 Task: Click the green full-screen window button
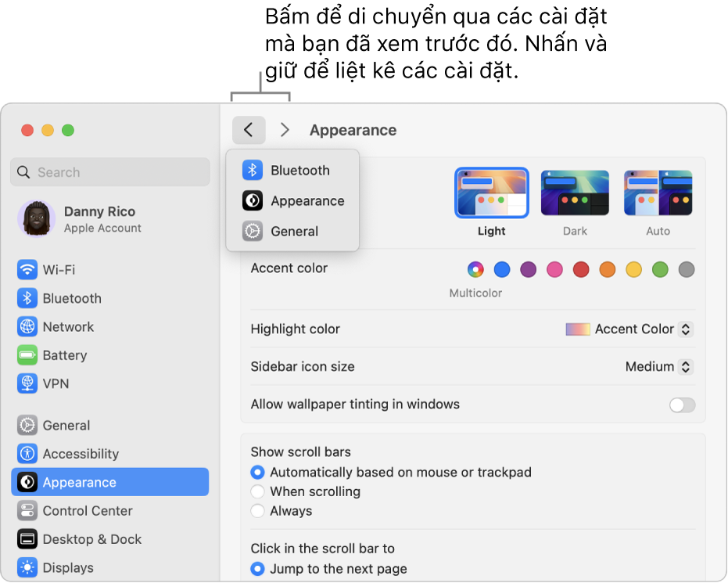pos(68,130)
